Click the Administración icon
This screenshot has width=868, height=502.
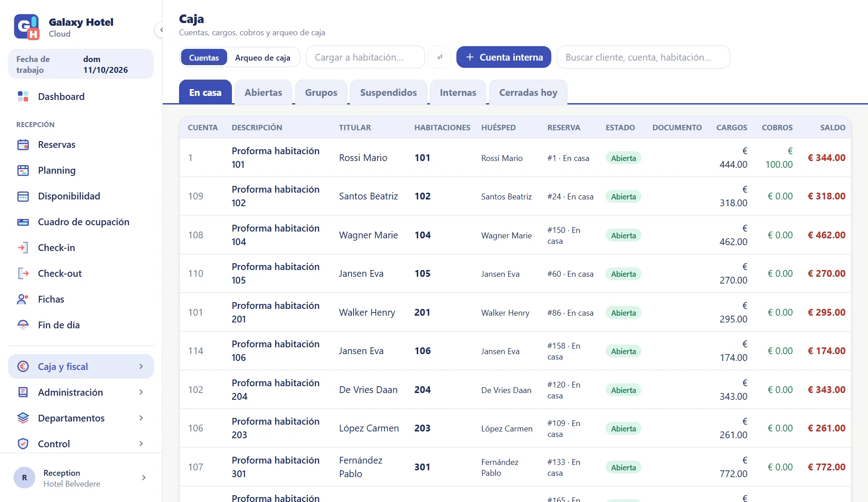pyautogui.click(x=23, y=392)
